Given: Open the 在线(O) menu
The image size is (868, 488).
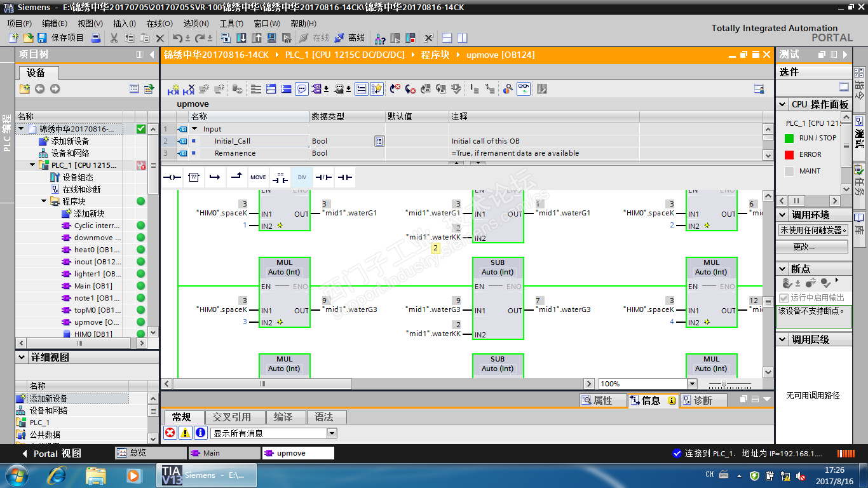Looking at the screenshot, I should point(159,24).
